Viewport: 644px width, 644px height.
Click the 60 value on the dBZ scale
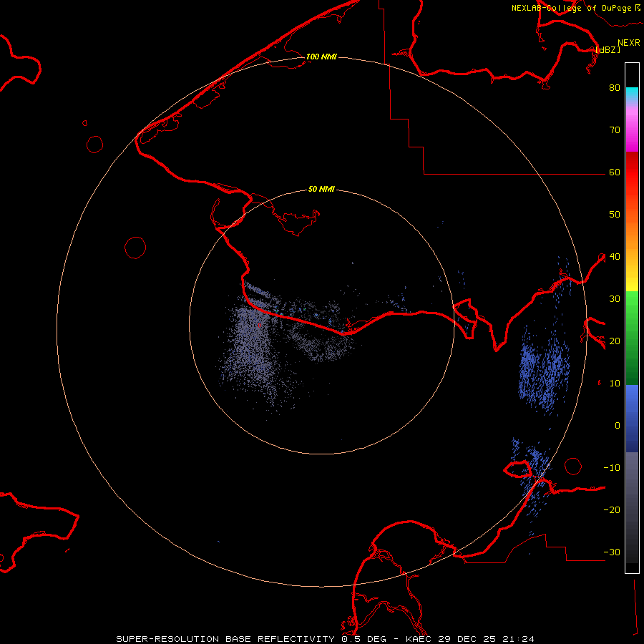pos(615,172)
